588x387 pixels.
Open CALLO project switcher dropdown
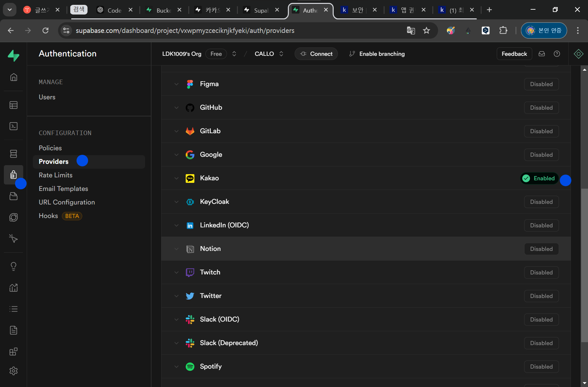click(x=281, y=54)
